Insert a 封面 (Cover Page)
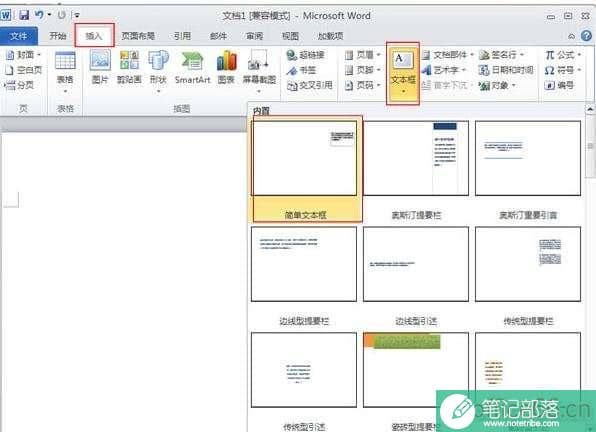 tap(24, 55)
